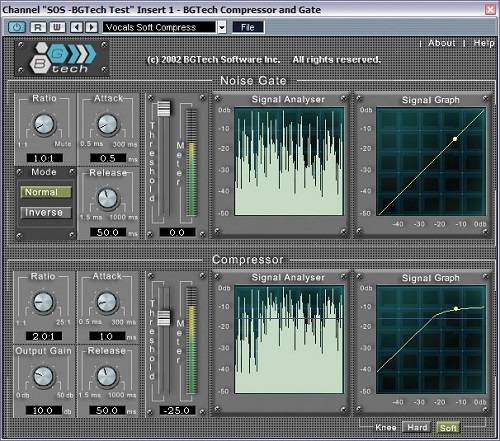500x441 pixels.
Task: Click the Noise Gate Signal Graph point
Action: (x=455, y=139)
